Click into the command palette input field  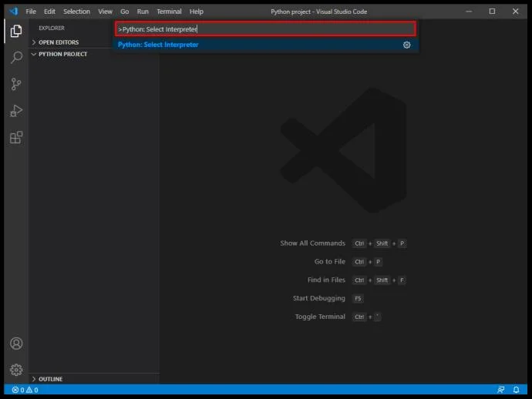tap(265, 29)
